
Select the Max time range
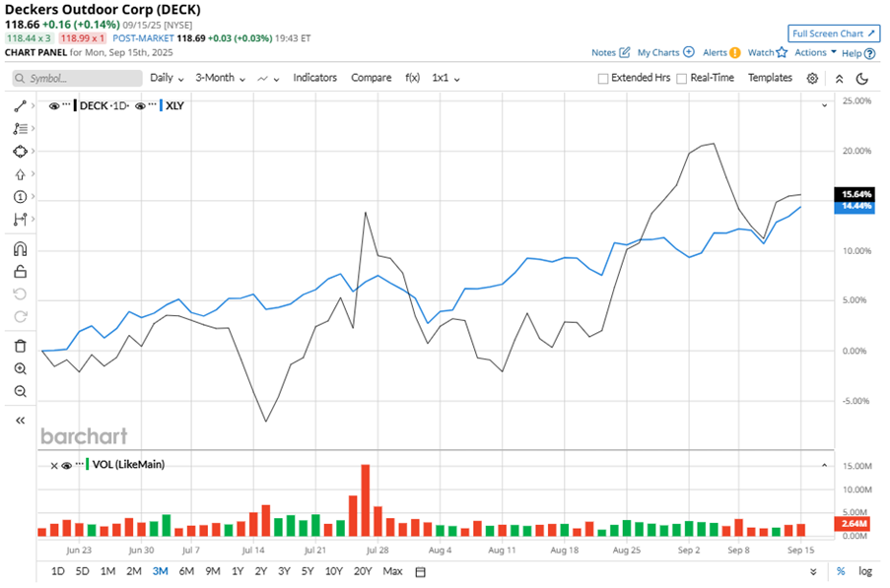coord(392,571)
